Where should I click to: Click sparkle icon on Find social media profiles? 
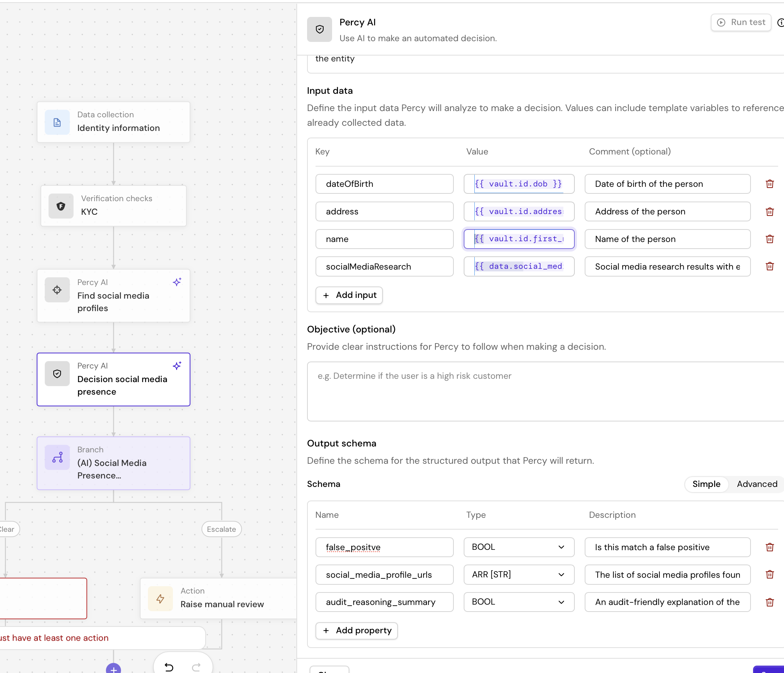[177, 282]
